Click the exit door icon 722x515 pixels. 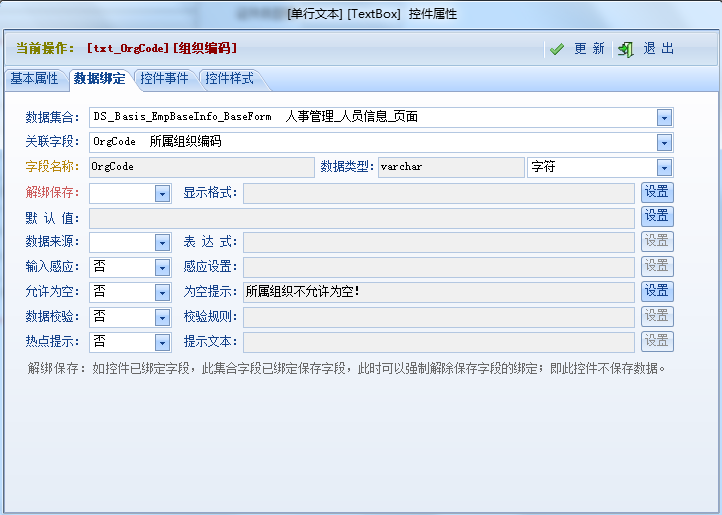tap(627, 49)
